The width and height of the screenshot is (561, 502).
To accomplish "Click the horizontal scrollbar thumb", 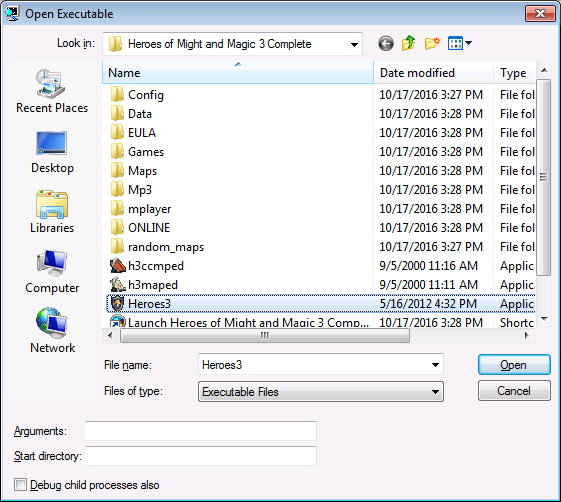I will coord(265,336).
